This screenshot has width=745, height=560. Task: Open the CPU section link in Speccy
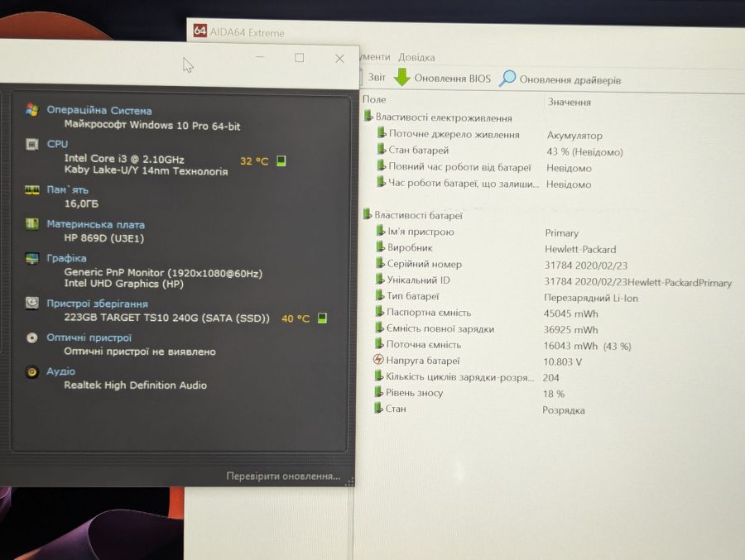pos(57,144)
